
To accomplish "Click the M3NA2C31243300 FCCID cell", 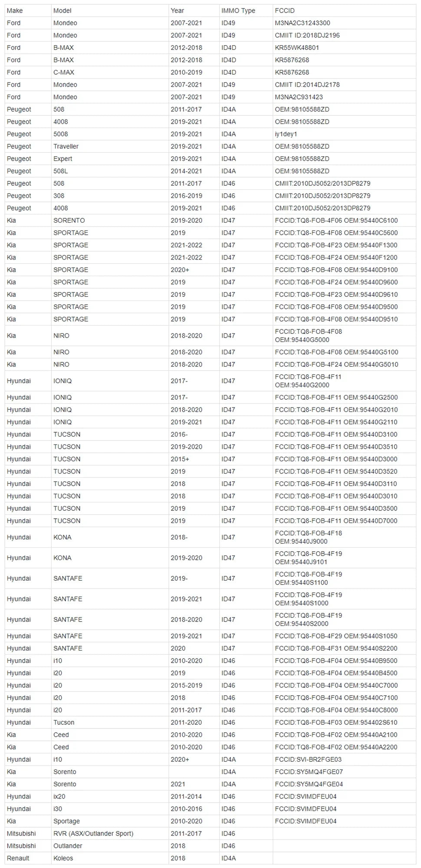I will coord(303,23).
